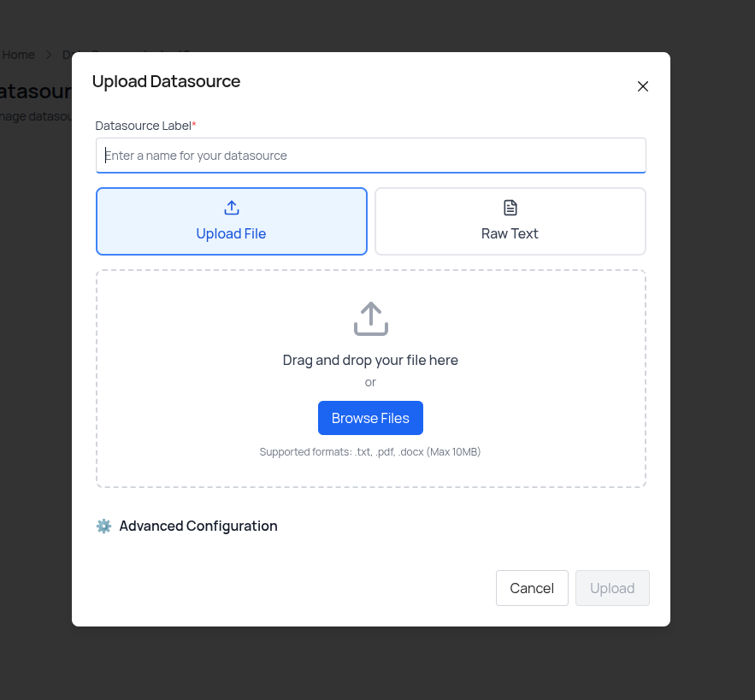Navigate to Home via breadcrumb
The height and width of the screenshot is (700, 755).
point(18,55)
